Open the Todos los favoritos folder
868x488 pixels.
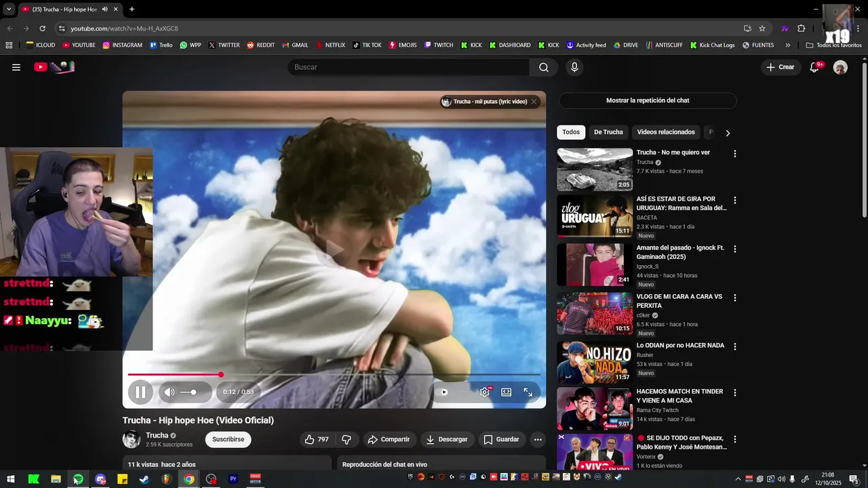833,45
